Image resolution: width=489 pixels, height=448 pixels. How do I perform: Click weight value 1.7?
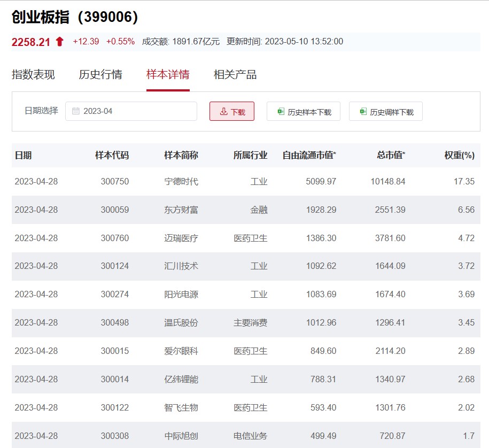[469, 436]
